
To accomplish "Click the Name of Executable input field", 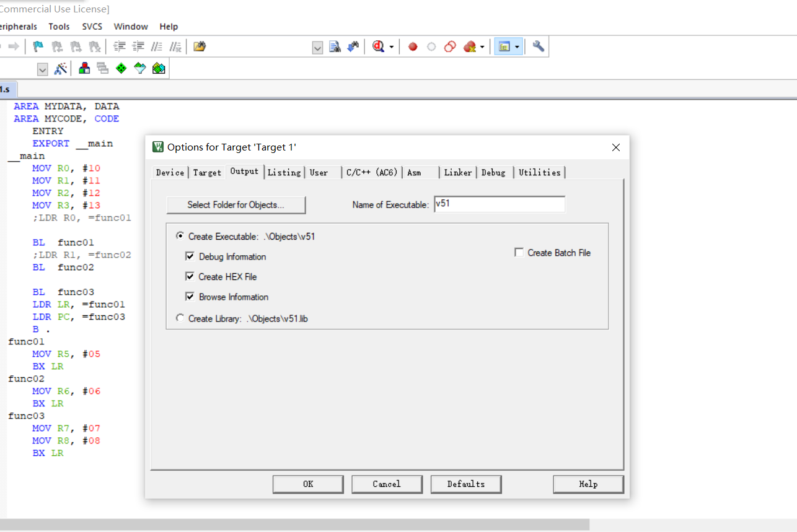I will (x=500, y=204).
